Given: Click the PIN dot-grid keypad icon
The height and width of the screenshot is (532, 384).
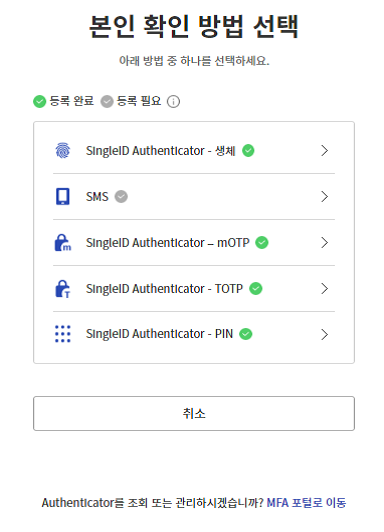Looking at the screenshot, I should pos(63,334).
